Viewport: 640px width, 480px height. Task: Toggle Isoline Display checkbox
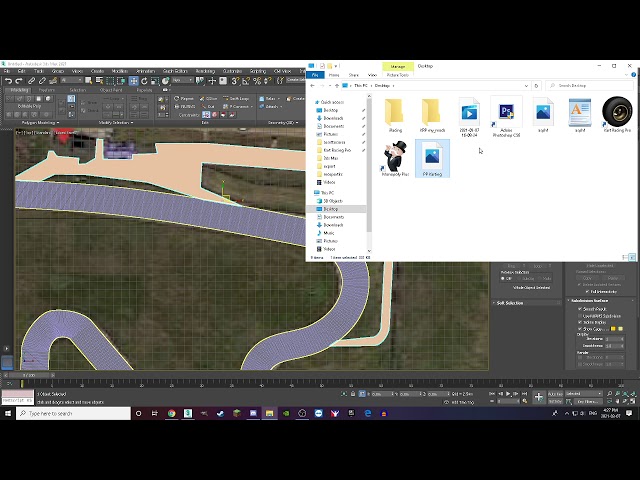[580, 322]
